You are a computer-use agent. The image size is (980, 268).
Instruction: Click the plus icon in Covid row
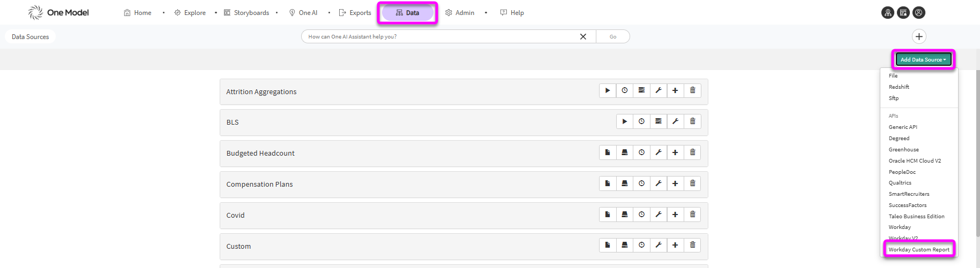(675, 215)
